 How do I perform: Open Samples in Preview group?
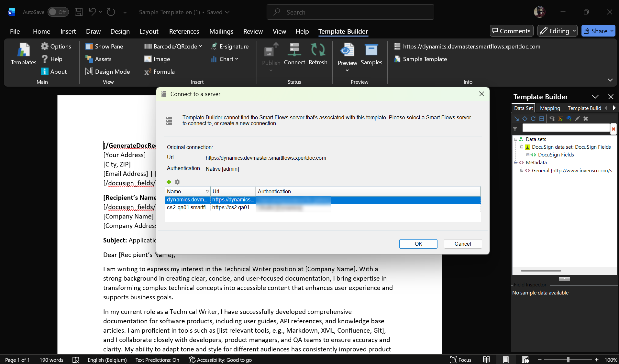(x=371, y=54)
